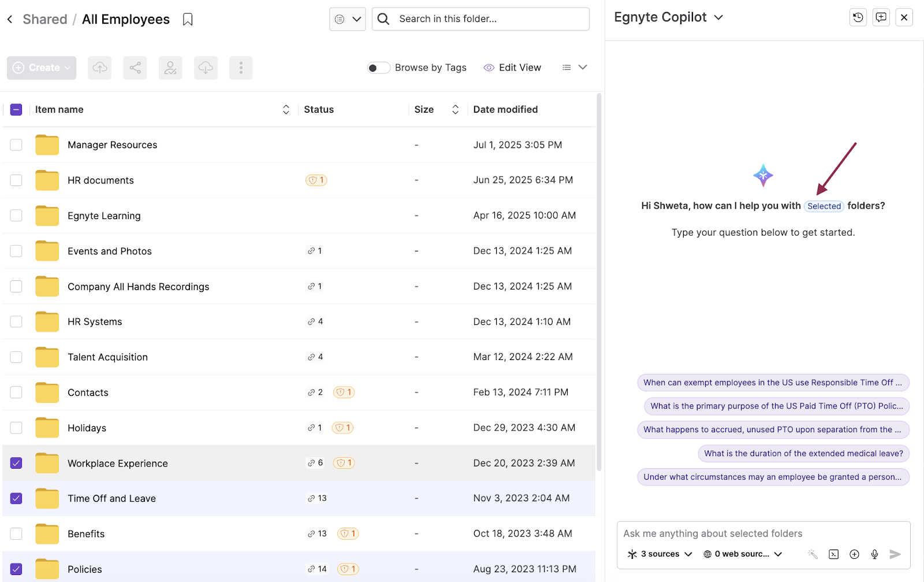
Task: Click the download from cloud icon
Action: (x=206, y=68)
